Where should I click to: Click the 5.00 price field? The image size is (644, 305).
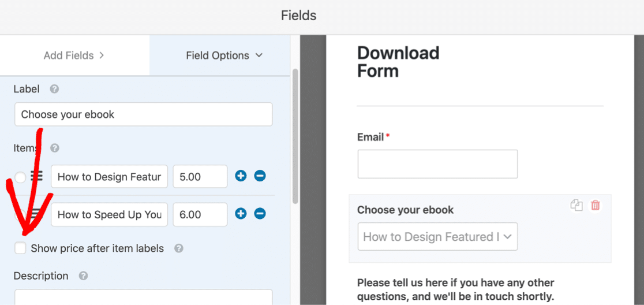200,177
